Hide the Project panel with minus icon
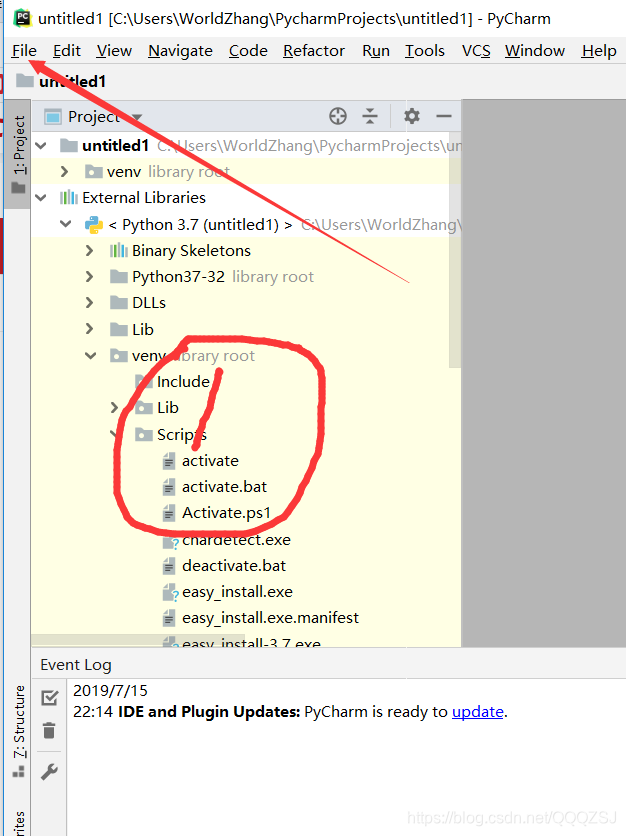The image size is (626, 836). coord(444,116)
